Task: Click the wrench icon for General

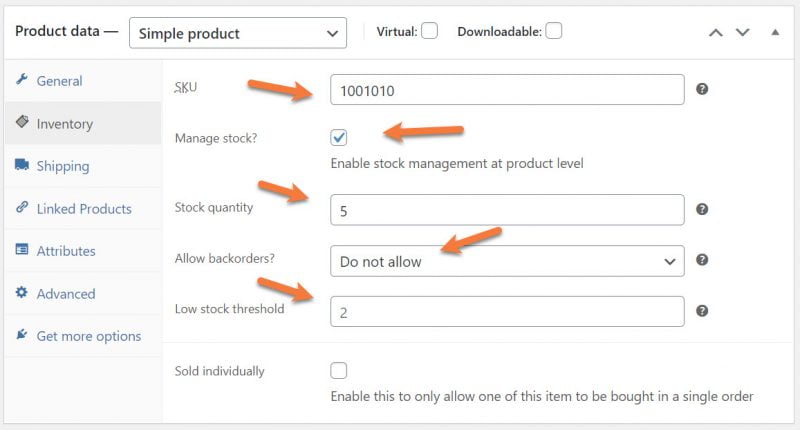Action: 21,80
